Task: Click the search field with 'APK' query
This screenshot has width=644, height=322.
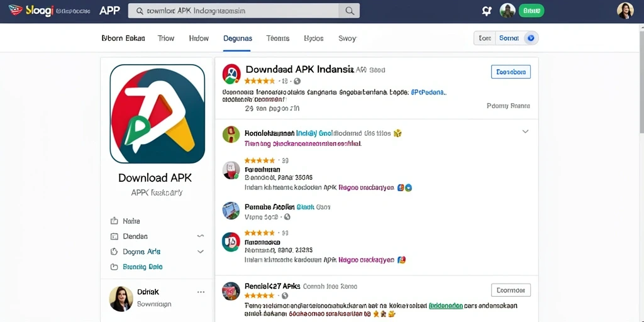Action: 233,11
